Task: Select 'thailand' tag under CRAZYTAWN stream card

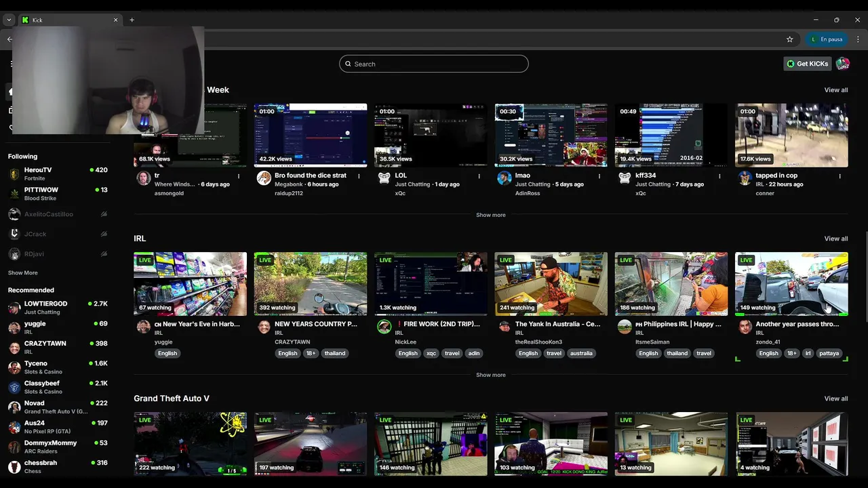Action: (335, 353)
